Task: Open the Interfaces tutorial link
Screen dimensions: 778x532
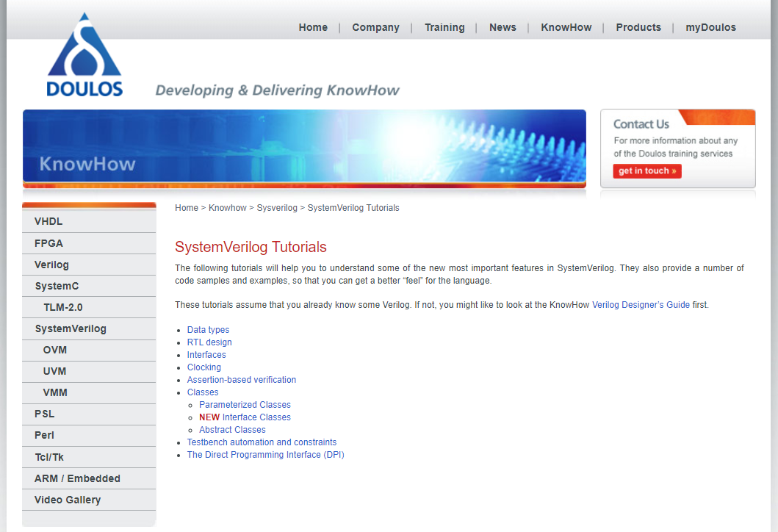Action: [206, 354]
